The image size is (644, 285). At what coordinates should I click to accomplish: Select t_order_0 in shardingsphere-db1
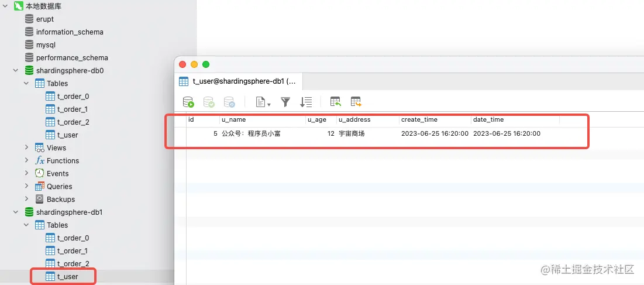[73, 238]
